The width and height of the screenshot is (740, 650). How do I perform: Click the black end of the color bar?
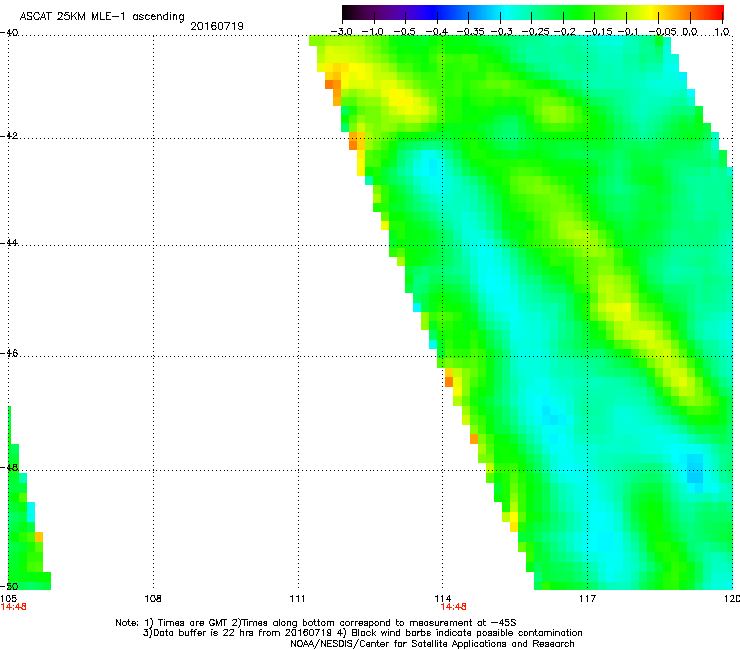348,12
